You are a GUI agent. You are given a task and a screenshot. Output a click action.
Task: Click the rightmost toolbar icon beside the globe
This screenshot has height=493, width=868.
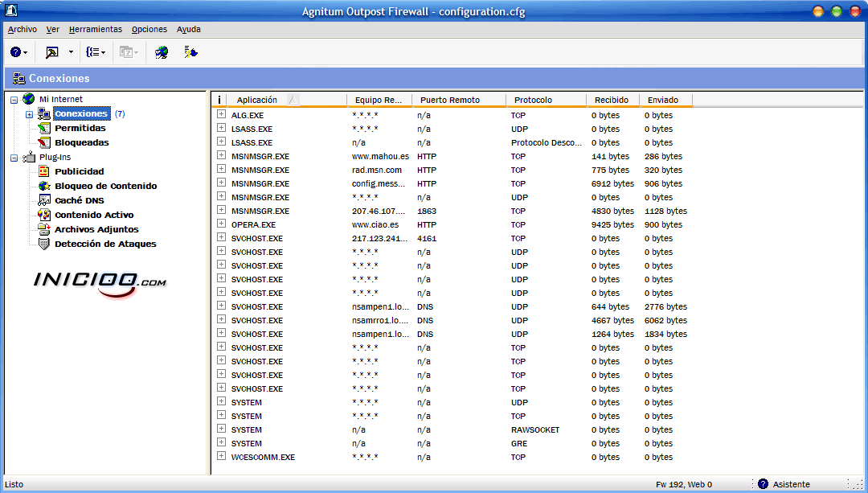[190, 52]
